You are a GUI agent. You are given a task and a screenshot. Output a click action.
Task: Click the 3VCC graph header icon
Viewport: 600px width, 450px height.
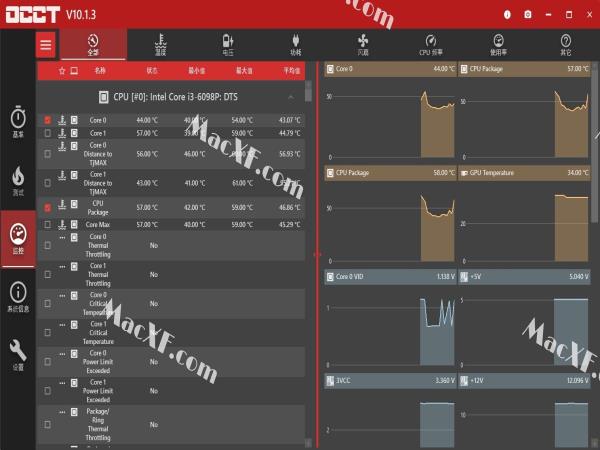point(330,381)
